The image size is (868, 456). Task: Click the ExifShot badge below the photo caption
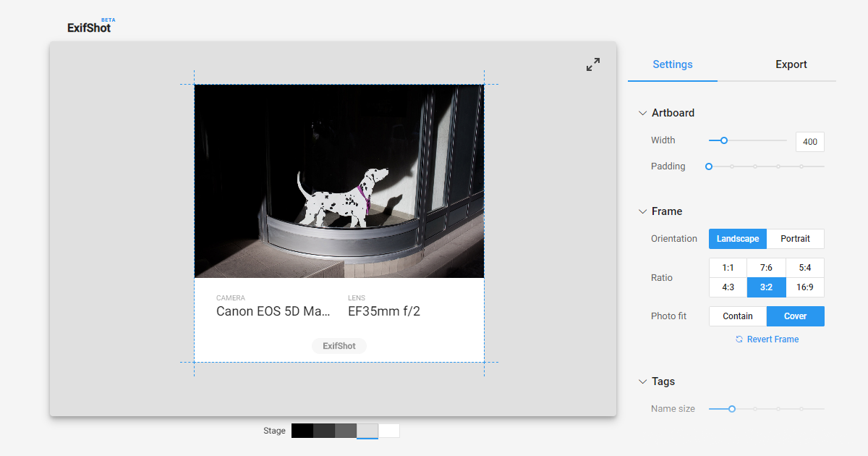[x=339, y=345]
